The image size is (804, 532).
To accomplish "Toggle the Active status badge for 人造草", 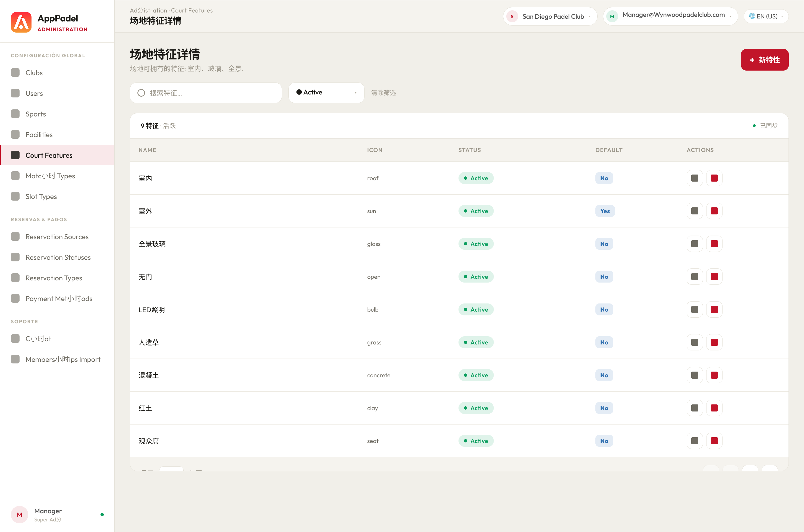I will point(476,342).
